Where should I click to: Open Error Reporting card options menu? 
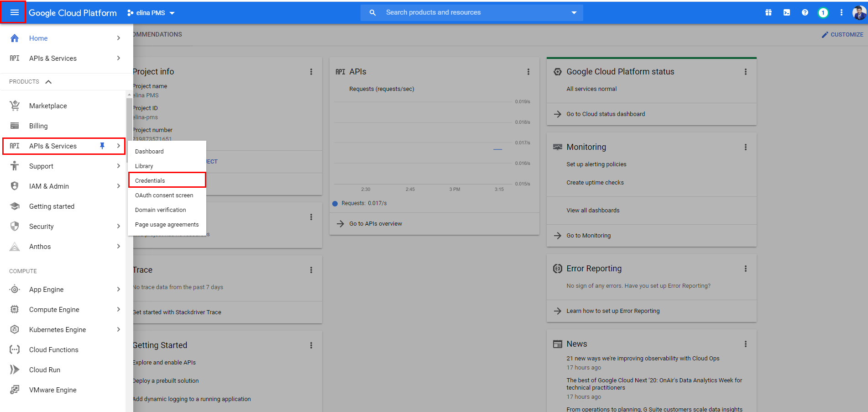tap(746, 269)
